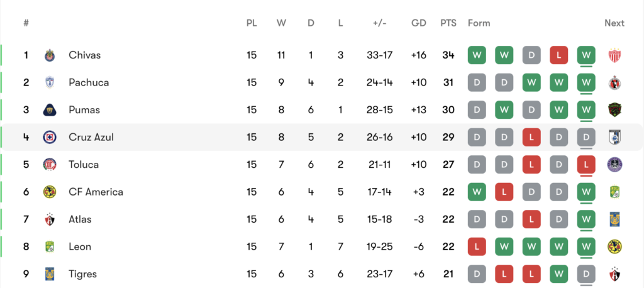Open the next opponent crest in Pumas row
The image size is (644, 288).
tap(614, 110)
